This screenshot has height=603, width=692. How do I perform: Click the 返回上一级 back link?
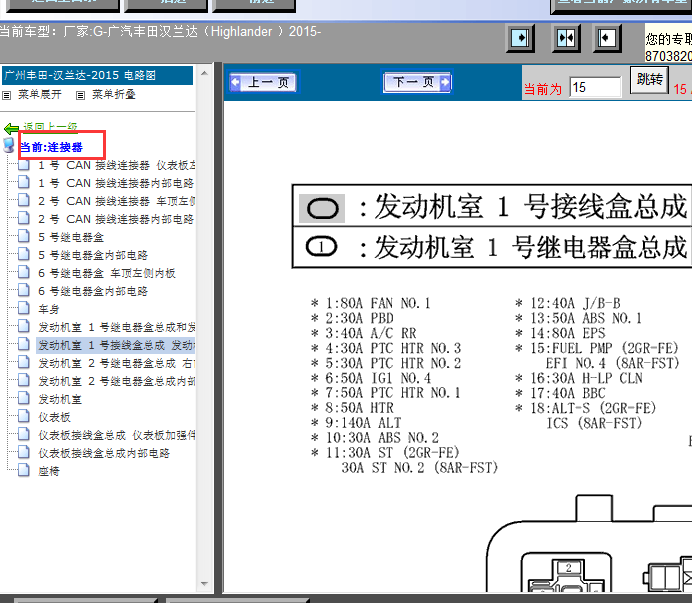50,127
